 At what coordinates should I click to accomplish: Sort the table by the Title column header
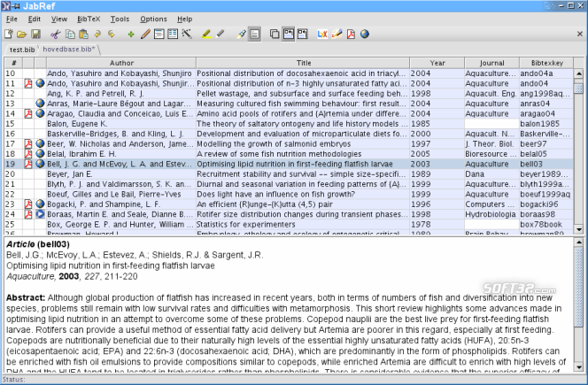(x=303, y=63)
